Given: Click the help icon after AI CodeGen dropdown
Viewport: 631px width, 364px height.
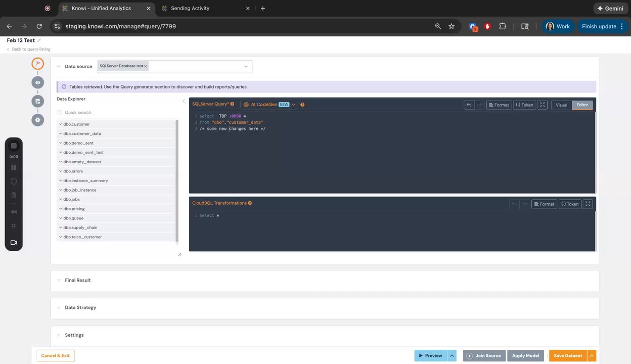Looking at the screenshot, I should (x=302, y=105).
